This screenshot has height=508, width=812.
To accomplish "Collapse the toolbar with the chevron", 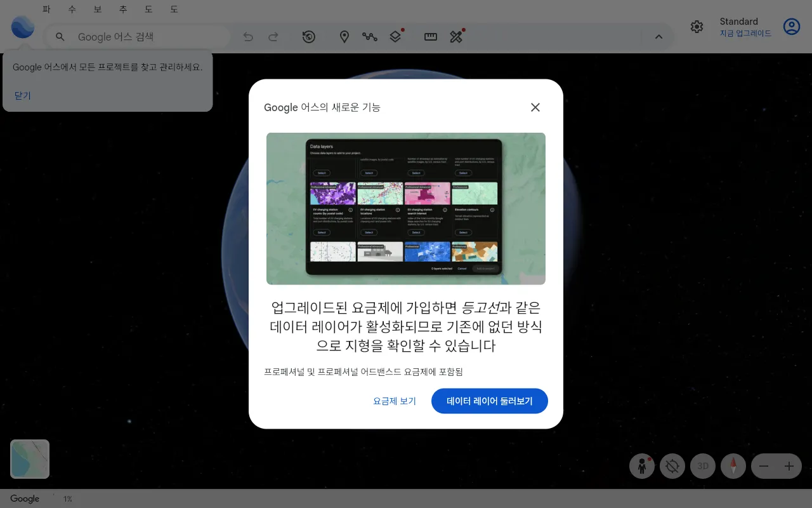I will 658,37.
